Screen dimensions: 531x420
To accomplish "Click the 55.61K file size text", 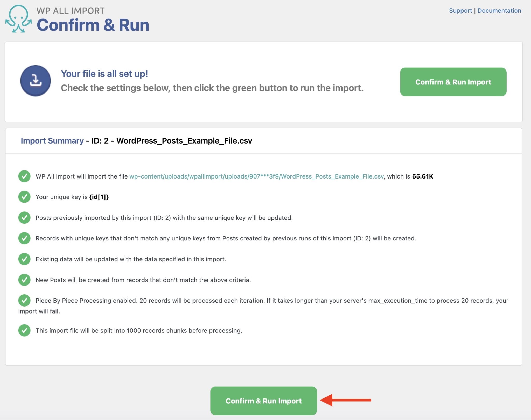I will click(423, 176).
